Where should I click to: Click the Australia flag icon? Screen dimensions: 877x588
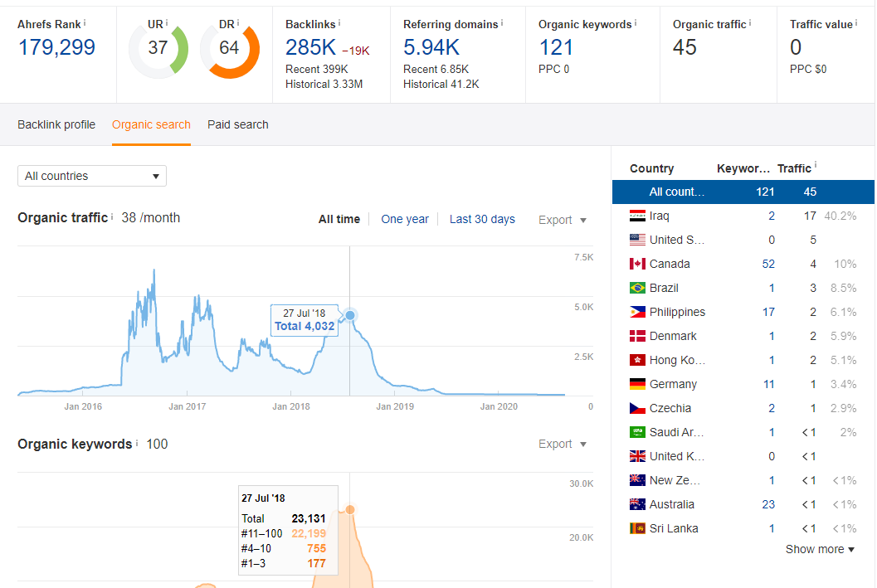pyautogui.click(x=637, y=504)
